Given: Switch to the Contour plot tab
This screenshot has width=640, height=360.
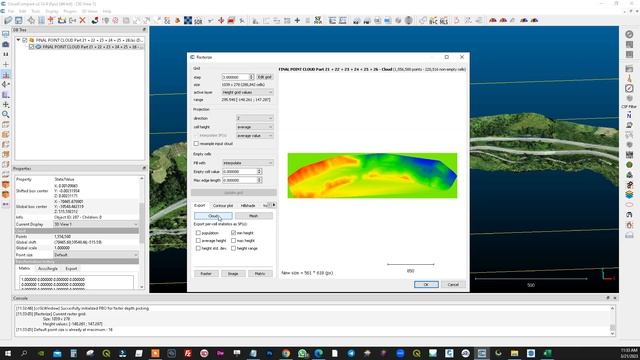Looking at the screenshot, I should [223, 206].
